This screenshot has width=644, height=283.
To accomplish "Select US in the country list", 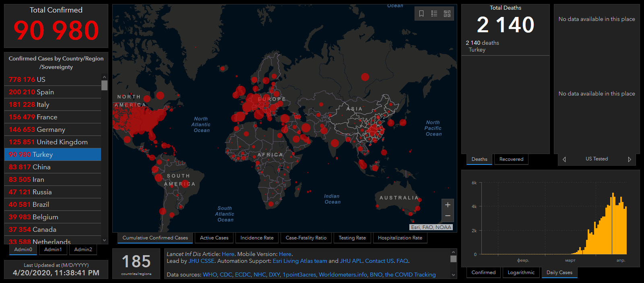I will pos(53,79).
